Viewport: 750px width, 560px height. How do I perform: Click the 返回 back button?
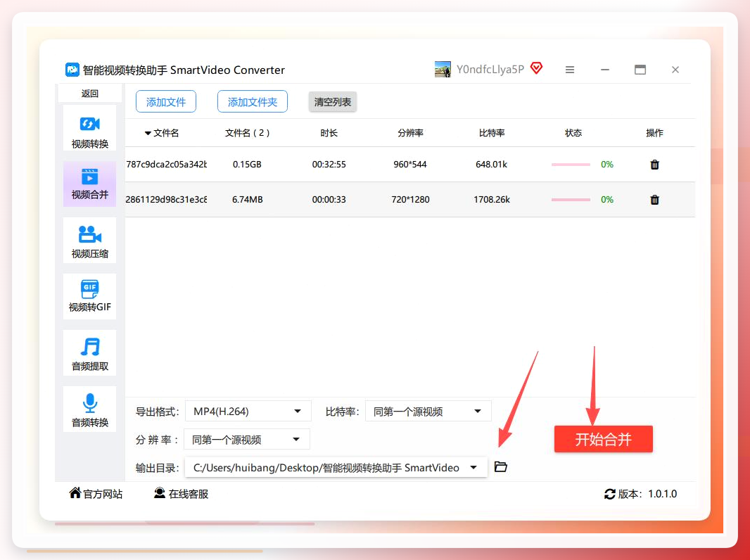click(x=89, y=94)
